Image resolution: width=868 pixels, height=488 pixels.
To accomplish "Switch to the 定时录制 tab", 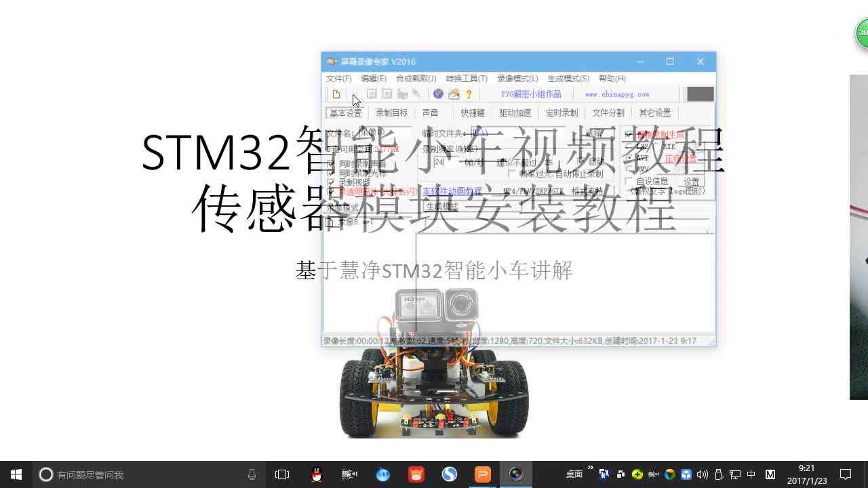I will click(562, 113).
